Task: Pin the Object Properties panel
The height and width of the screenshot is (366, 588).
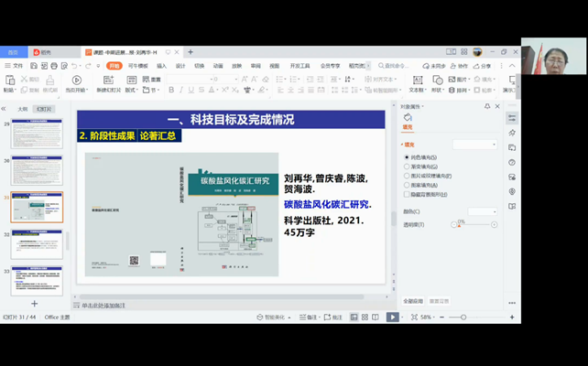Action: 487,106
